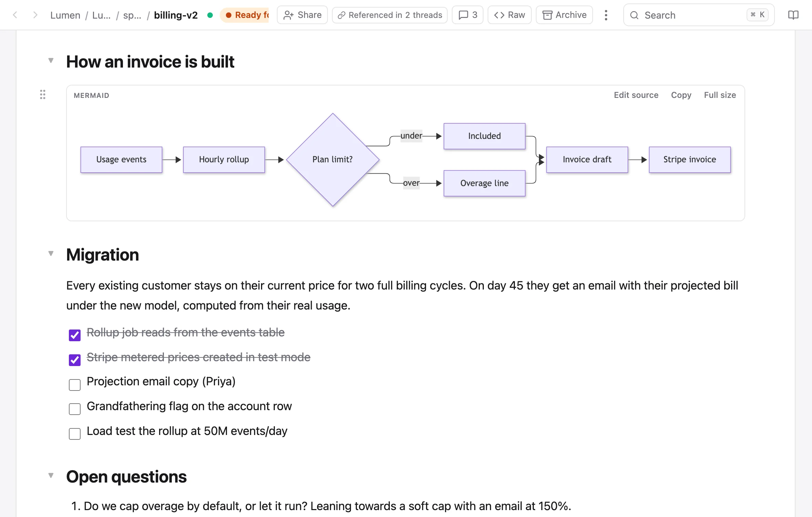Viewport: 812px width, 517px height.
Task: Click the 'Hourly rollup' diagram node
Action: point(224,160)
